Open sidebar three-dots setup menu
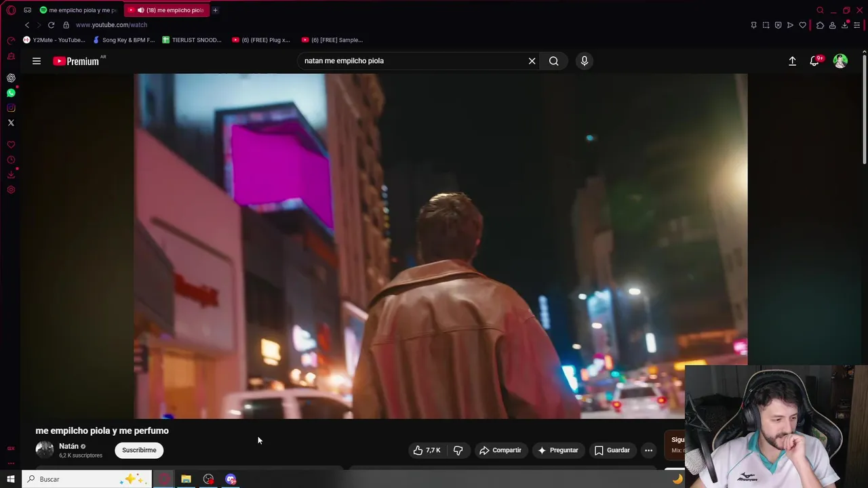Viewport: 868px width, 488px height. point(11,464)
